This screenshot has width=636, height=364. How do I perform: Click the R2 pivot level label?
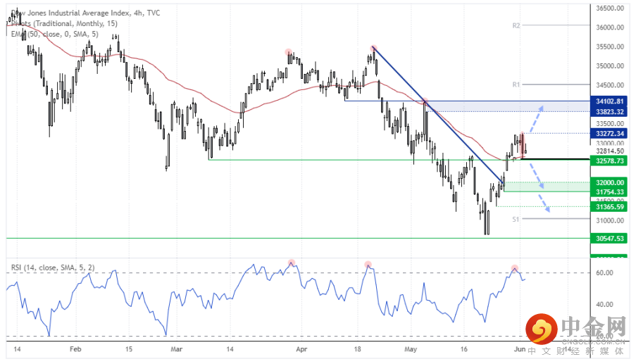click(x=516, y=25)
